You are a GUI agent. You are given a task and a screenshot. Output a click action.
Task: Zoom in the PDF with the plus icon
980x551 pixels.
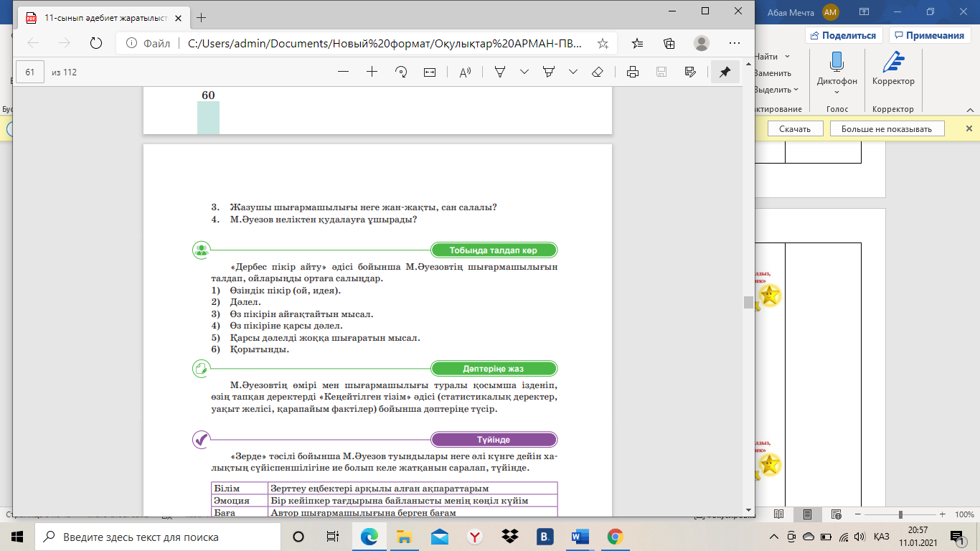[372, 72]
